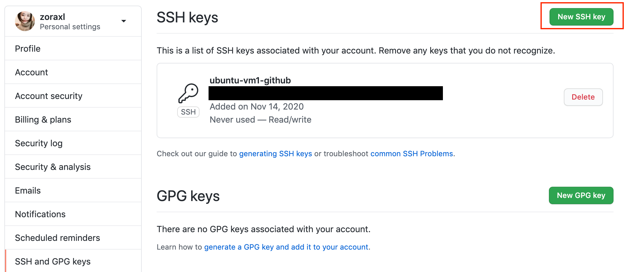Open the Profile settings page

pos(73,49)
